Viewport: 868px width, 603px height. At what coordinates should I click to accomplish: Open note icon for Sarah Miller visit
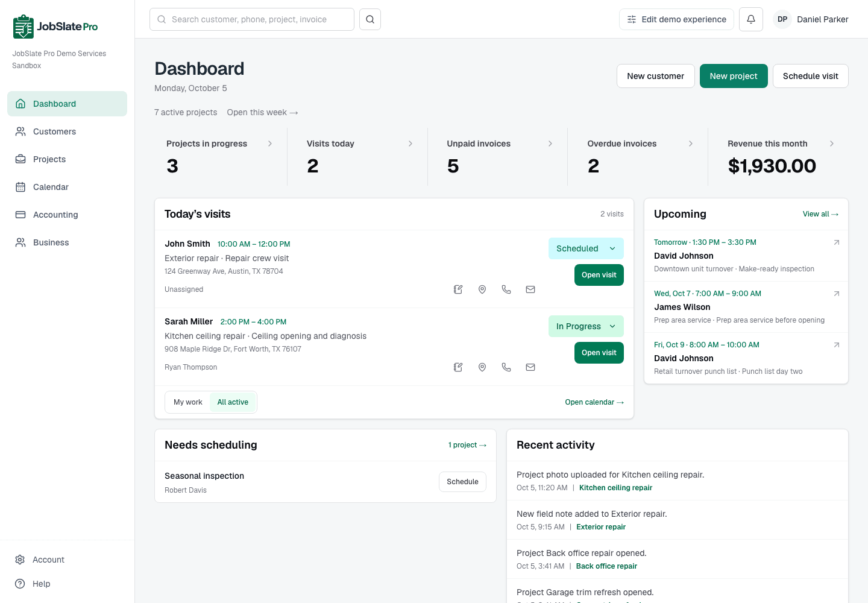point(458,367)
